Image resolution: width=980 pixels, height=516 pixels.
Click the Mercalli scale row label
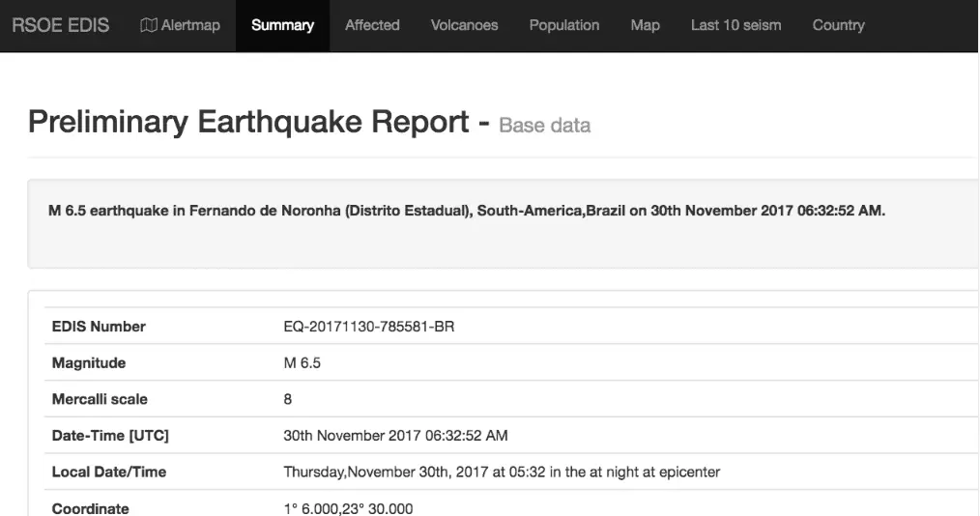pyautogui.click(x=100, y=399)
